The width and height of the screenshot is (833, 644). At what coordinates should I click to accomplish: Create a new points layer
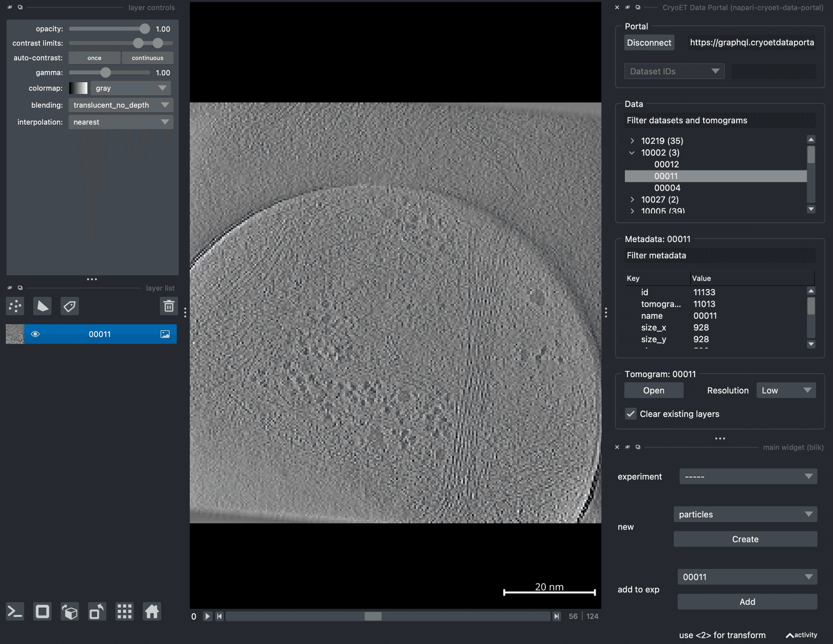click(x=15, y=306)
